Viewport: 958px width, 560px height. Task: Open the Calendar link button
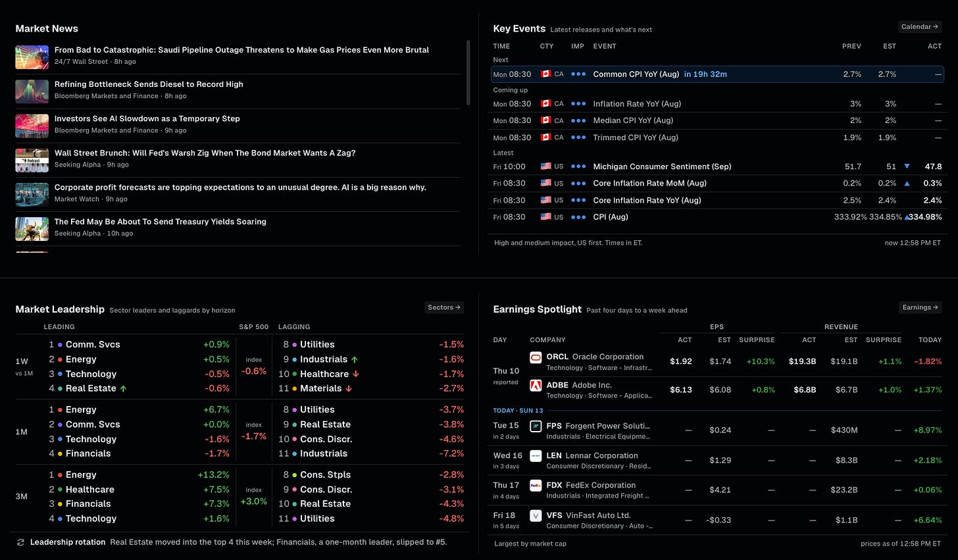tap(920, 27)
